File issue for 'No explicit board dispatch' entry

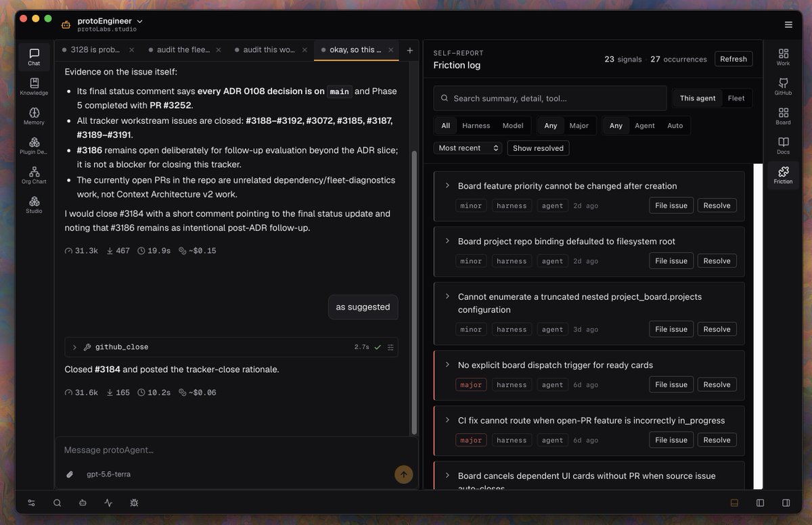tap(671, 384)
